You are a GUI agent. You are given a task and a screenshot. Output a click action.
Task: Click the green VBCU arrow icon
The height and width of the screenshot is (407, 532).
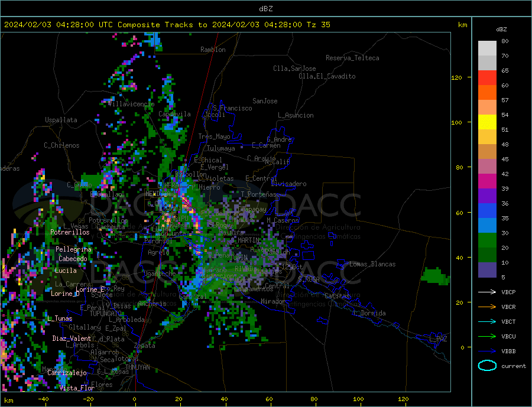click(x=487, y=337)
